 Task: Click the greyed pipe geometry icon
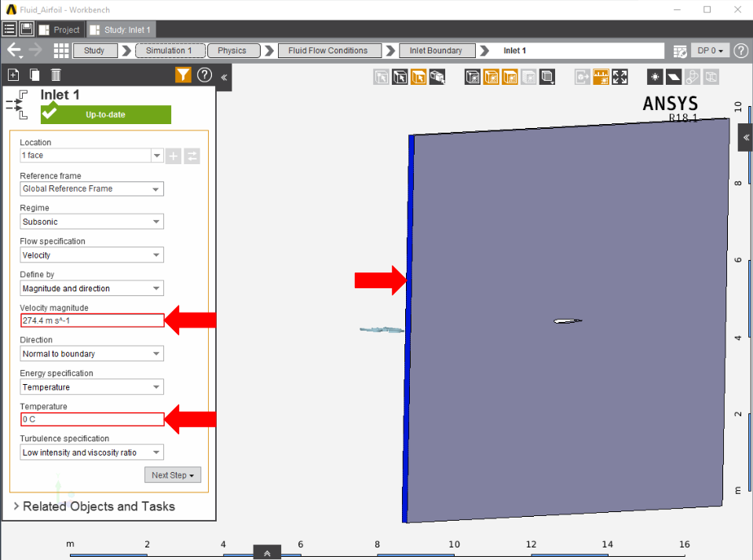[693, 77]
